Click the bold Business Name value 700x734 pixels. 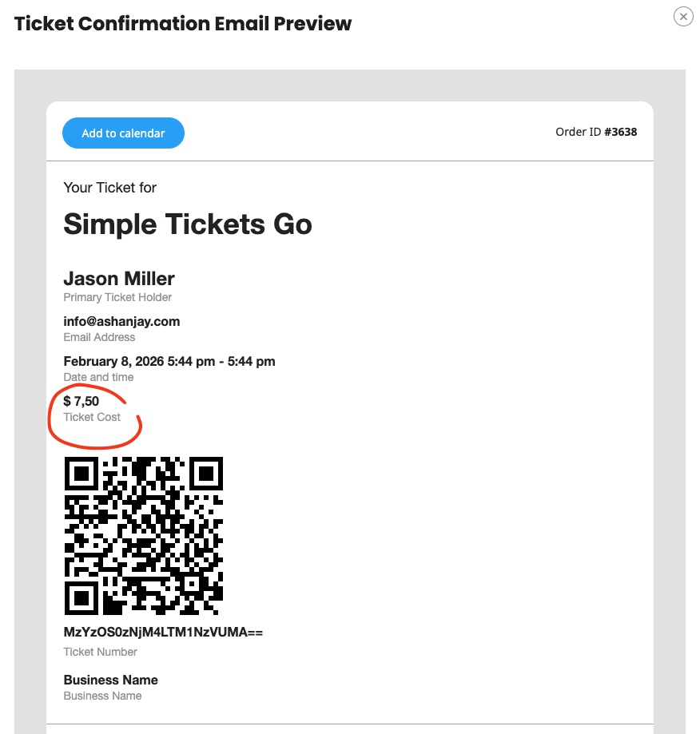111,680
